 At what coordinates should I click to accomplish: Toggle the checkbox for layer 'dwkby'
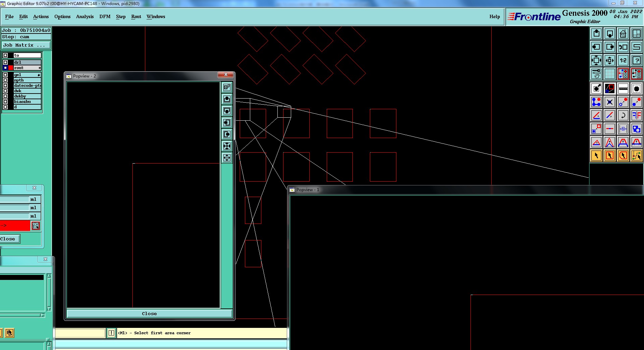(5, 96)
